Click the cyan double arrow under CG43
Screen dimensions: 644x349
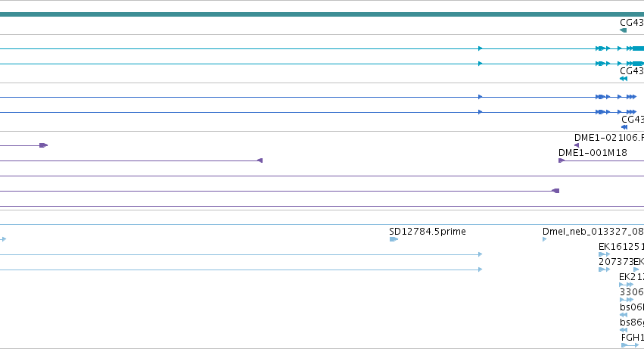click(624, 79)
